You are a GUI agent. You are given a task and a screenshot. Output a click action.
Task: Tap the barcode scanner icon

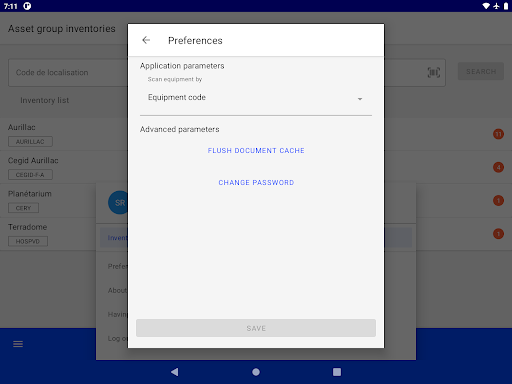pyautogui.click(x=434, y=72)
